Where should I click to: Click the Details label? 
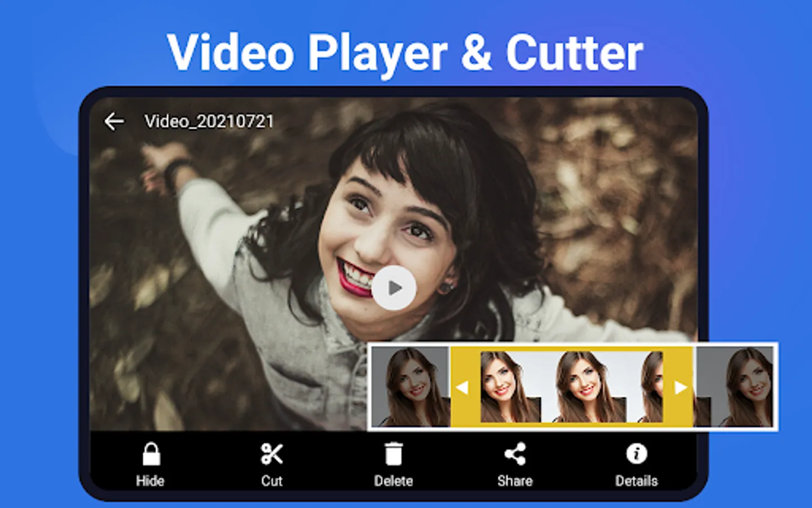tap(637, 481)
